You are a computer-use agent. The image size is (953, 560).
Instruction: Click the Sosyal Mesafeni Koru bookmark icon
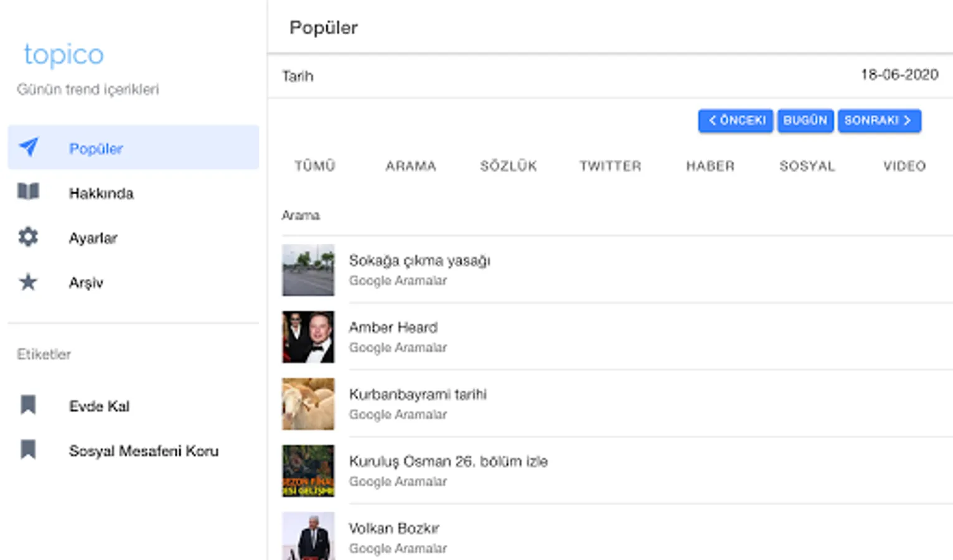click(x=28, y=449)
